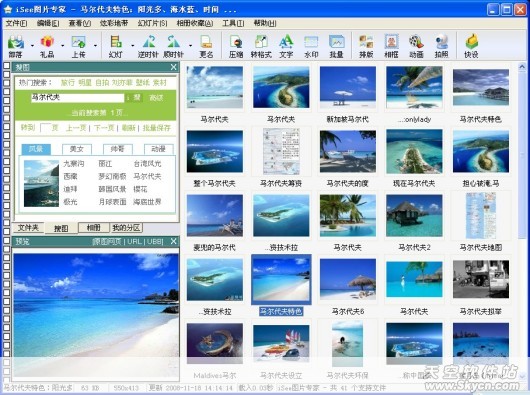Select the 美女 category tab

tap(76, 149)
